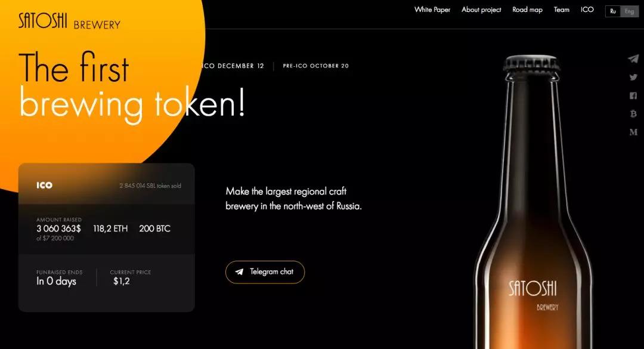The image size is (644, 349).
Task: Click the beer bottle image
Action: (532, 202)
